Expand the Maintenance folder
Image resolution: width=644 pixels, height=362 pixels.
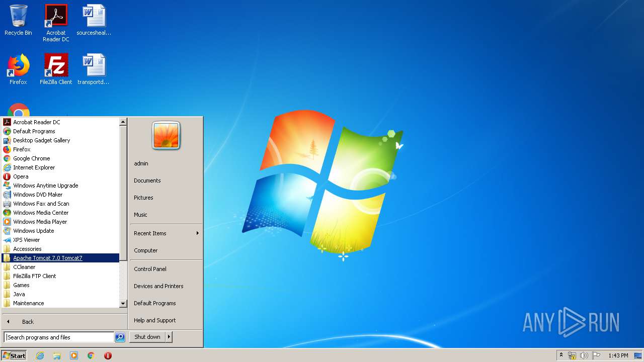click(60, 303)
